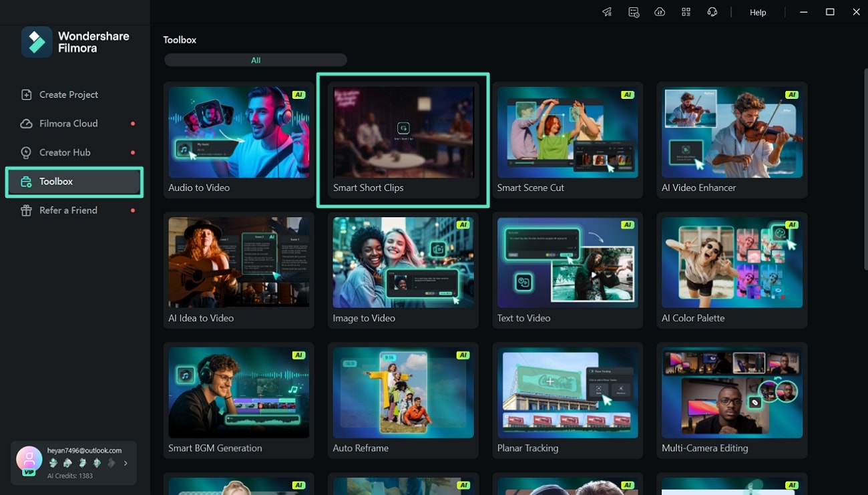Click the cloud upload icon in title bar
Viewport: 868px width, 495px height.
(660, 12)
